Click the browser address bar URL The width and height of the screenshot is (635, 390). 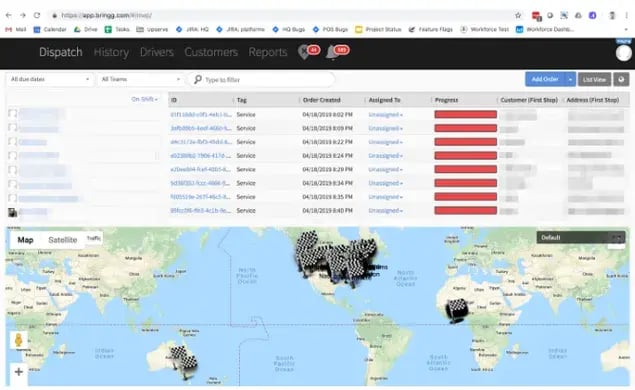coord(107,15)
